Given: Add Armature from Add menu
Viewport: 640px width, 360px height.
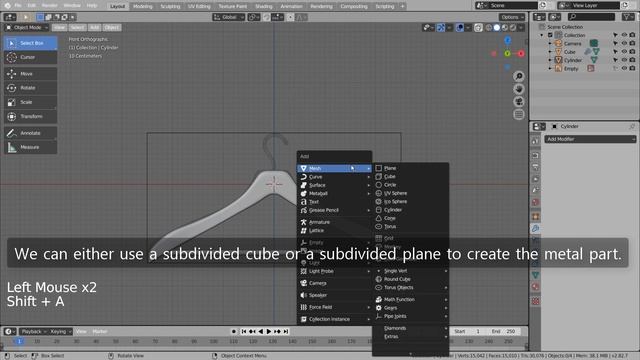Looking at the screenshot, I should coord(334,222).
